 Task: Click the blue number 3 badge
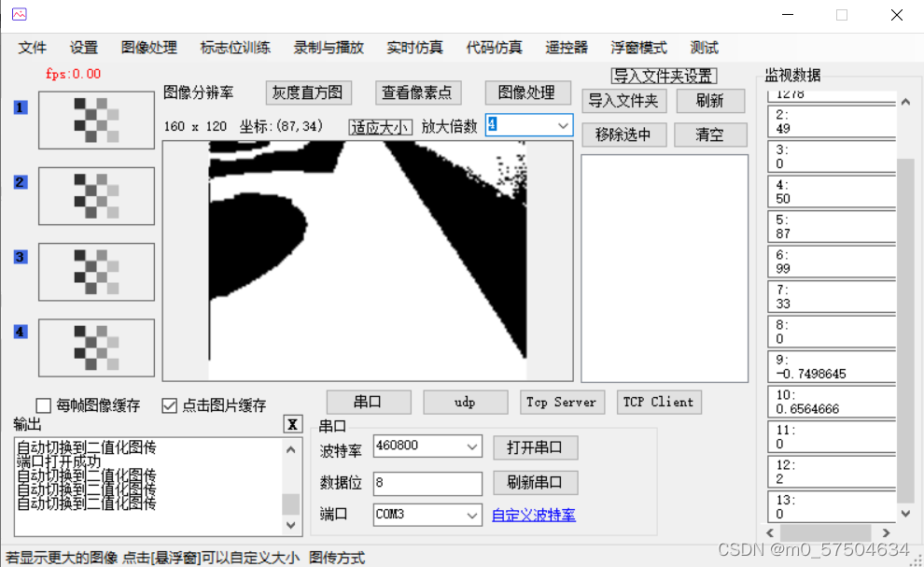pyautogui.click(x=21, y=257)
